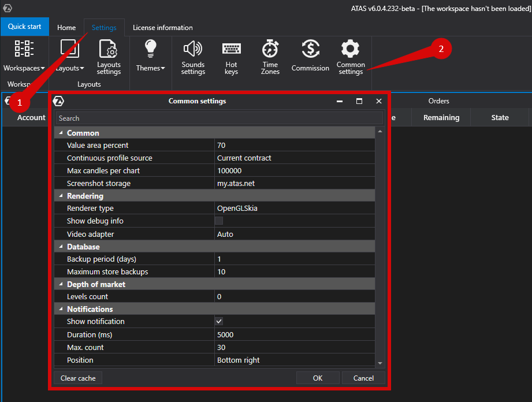The height and width of the screenshot is (402, 532).
Task: Open the License information tab
Action: coord(162,27)
